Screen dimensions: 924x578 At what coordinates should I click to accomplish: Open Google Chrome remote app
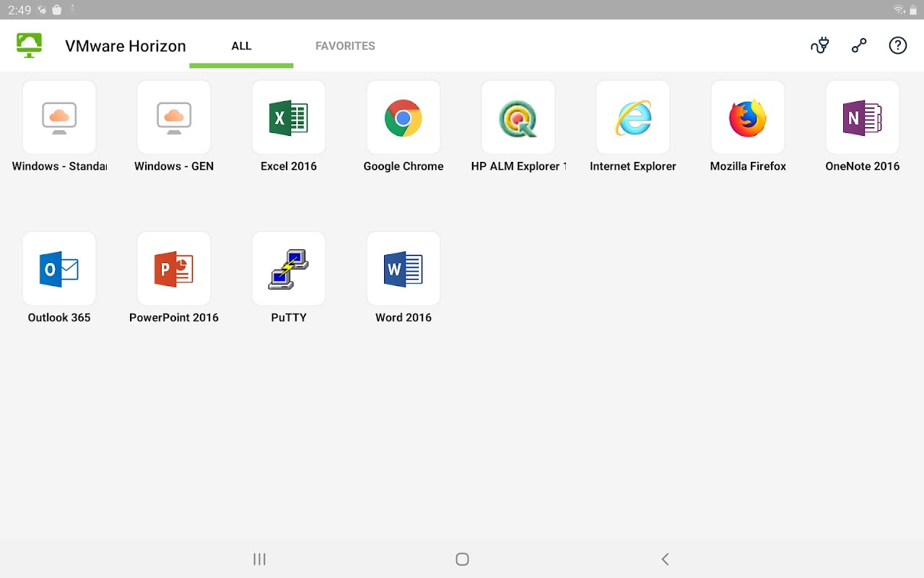click(404, 118)
